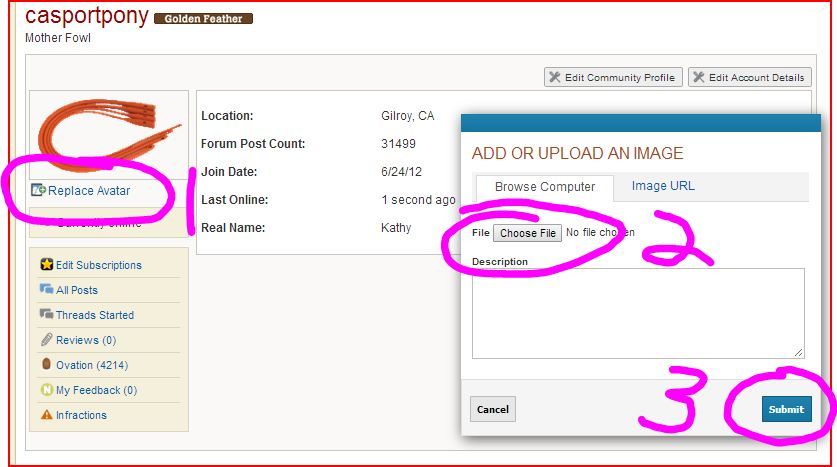Open the Edit Community Profile button
The image size is (837, 467).
click(x=613, y=77)
